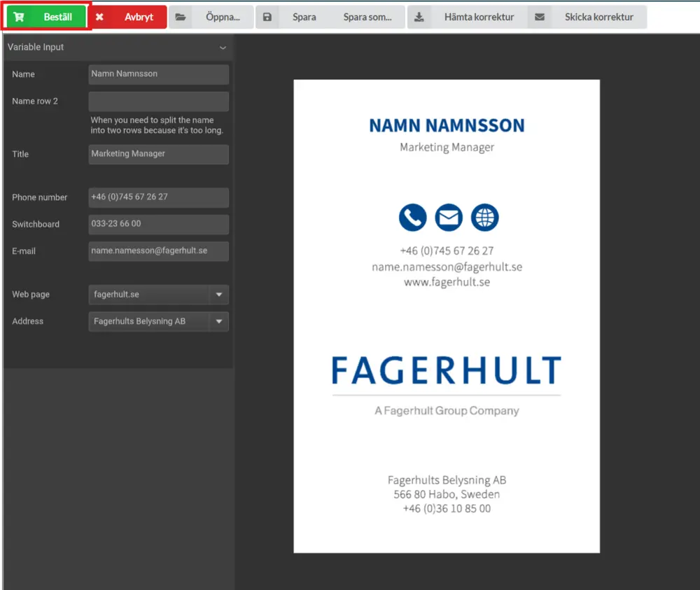Open the Address dropdown arrow
Image resolution: width=700 pixels, height=590 pixels.
pos(218,321)
